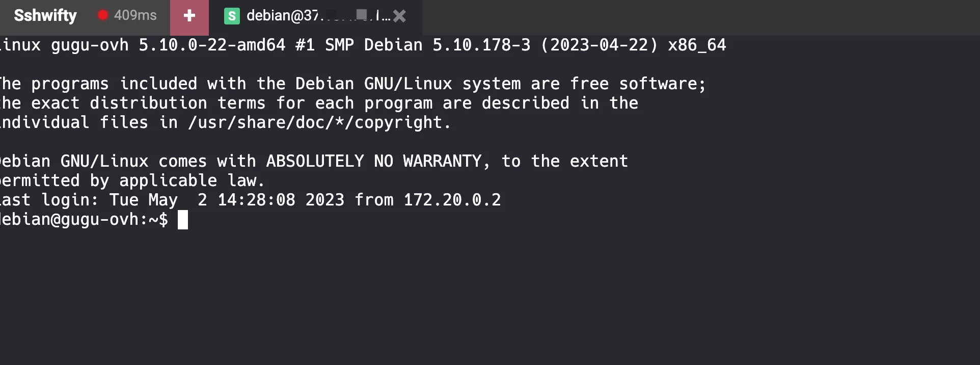Click the empty tab bar area right of the session tab
The height and width of the screenshot is (365, 980).
(701, 17)
